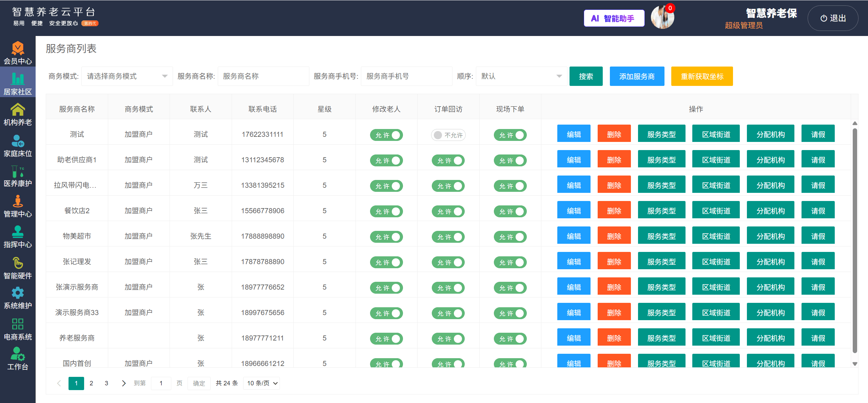Toggle 订单回访 for 张演示服务商
Viewport: 868px width, 403px height.
pos(448,288)
